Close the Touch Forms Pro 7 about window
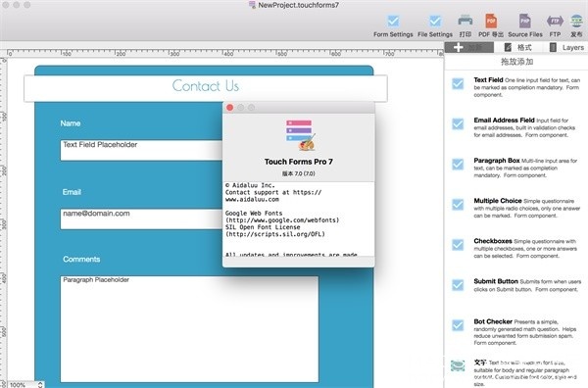This screenshot has width=588, height=388. point(230,108)
